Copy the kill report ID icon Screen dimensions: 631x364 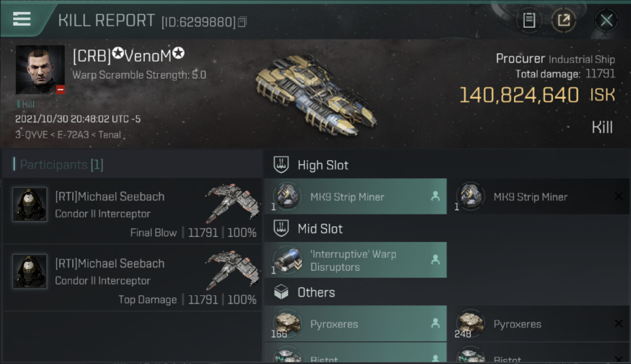(x=242, y=22)
